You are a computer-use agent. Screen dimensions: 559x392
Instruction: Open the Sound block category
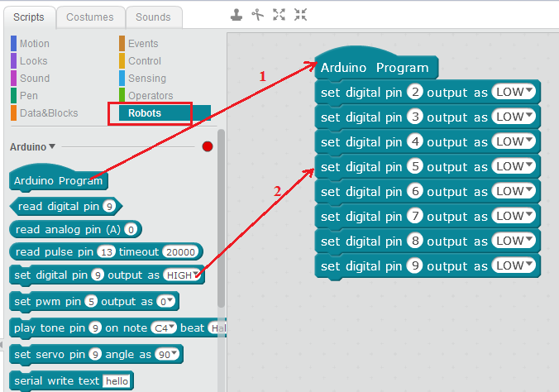[35, 79]
